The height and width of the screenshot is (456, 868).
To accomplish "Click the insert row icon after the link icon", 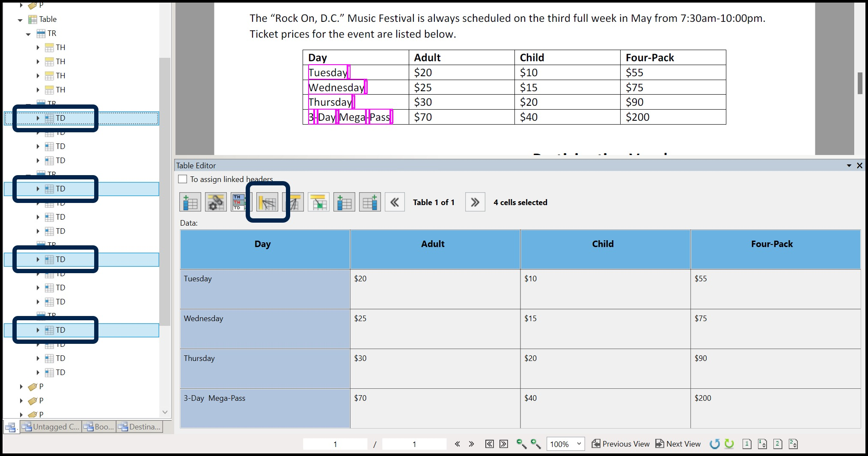I will pos(344,203).
